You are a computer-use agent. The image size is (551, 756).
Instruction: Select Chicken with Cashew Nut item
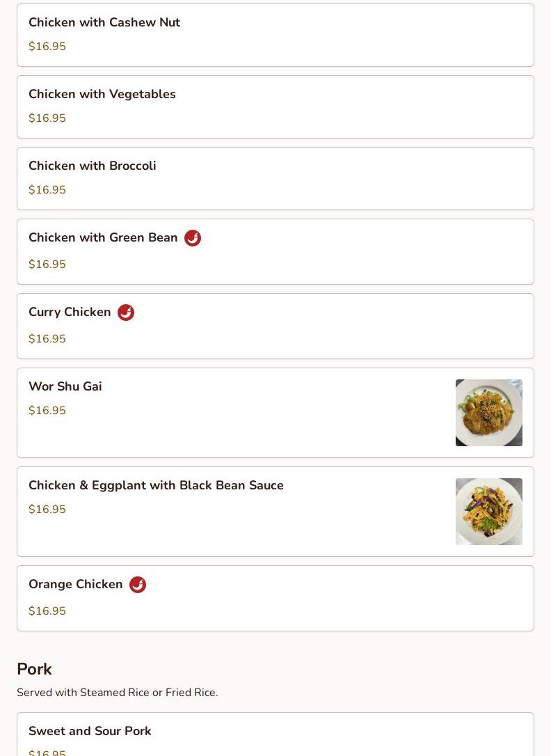click(x=104, y=22)
